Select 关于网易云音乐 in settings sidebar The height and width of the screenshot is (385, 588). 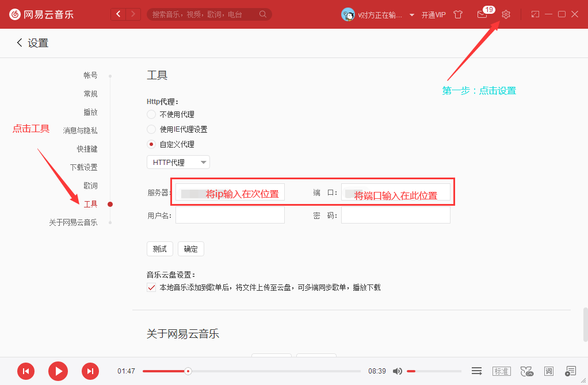pos(73,222)
